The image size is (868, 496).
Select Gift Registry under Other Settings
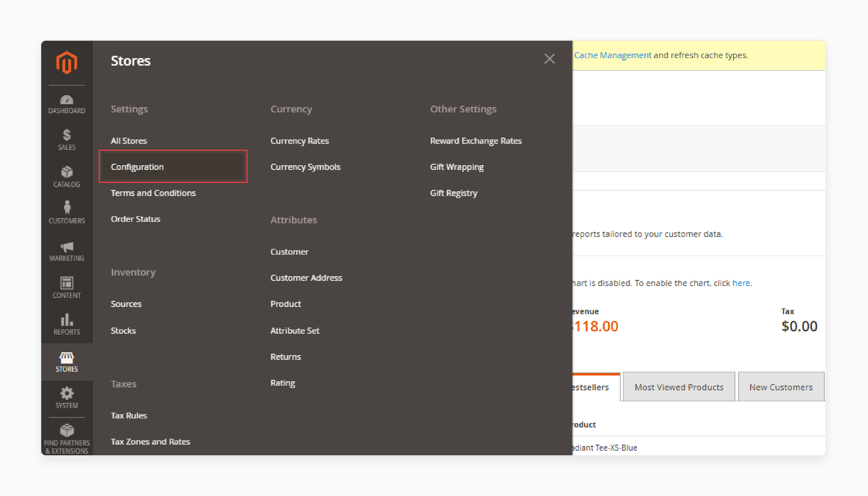pyautogui.click(x=453, y=193)
